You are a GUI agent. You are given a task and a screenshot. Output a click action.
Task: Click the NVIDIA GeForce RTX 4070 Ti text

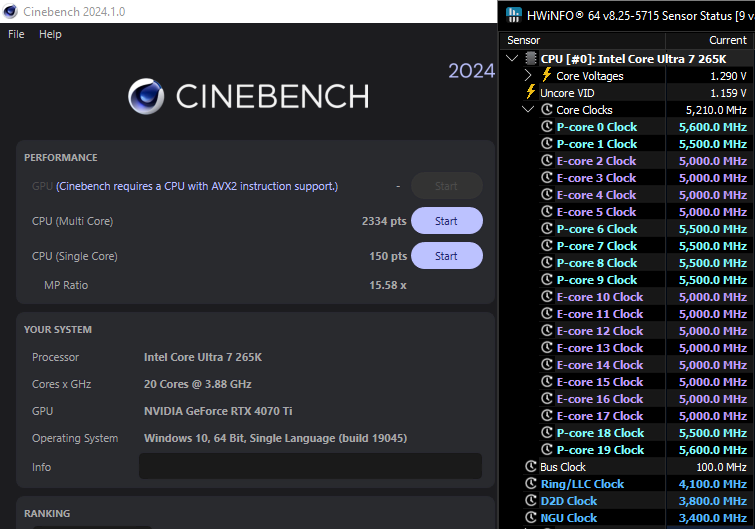click(x=218, y=411)
